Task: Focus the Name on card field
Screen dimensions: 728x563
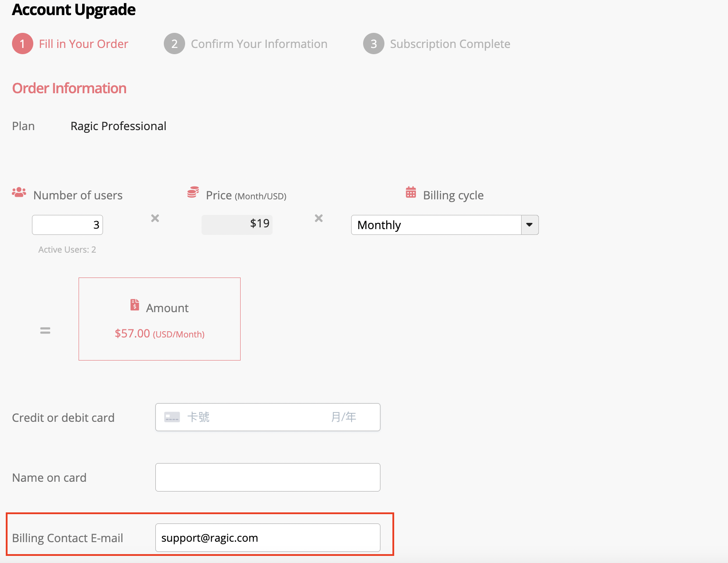Action: click(x=268, y=477)
